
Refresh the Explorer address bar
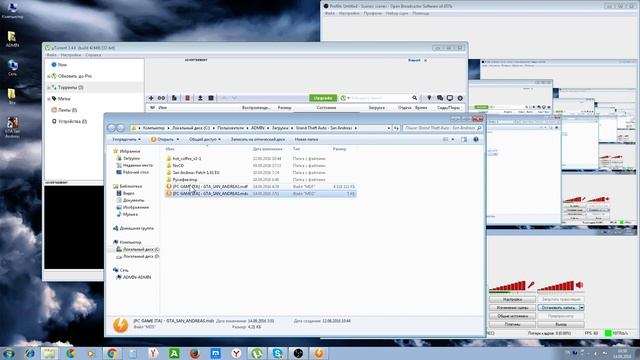(396, 128)
